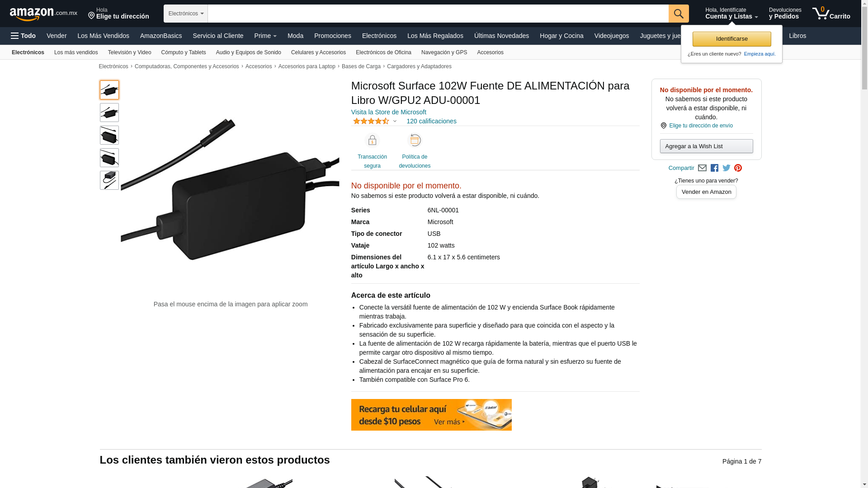Open the star rating breakdown chevron
This screenshot has width=868, height=488.
395,121
